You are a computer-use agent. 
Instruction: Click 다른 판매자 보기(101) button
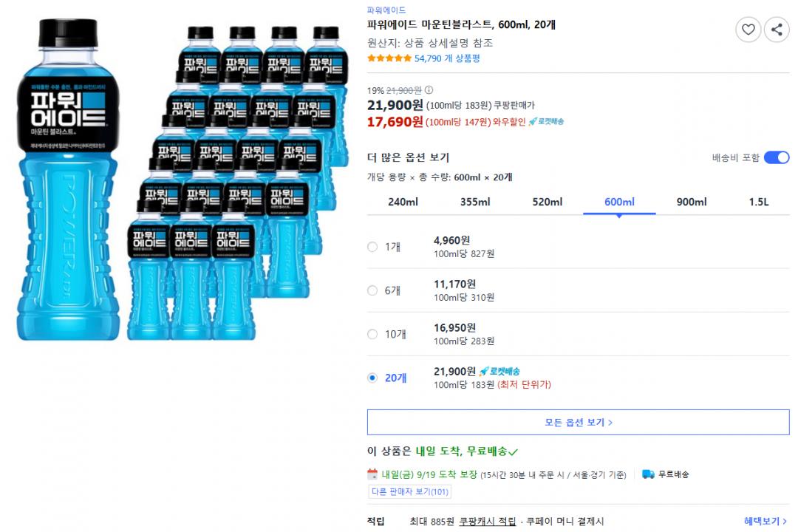(410, 492)
